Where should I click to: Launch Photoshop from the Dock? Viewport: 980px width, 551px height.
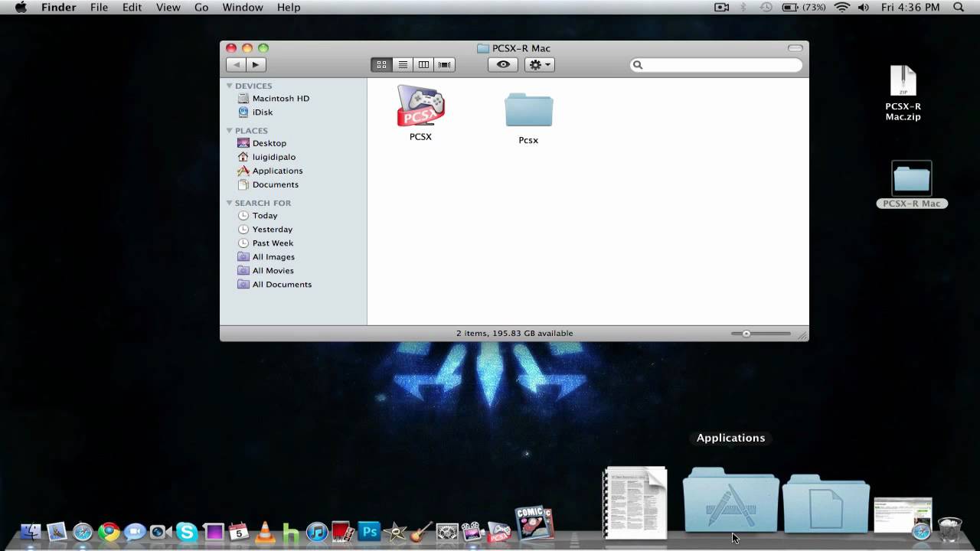point(369,531)
